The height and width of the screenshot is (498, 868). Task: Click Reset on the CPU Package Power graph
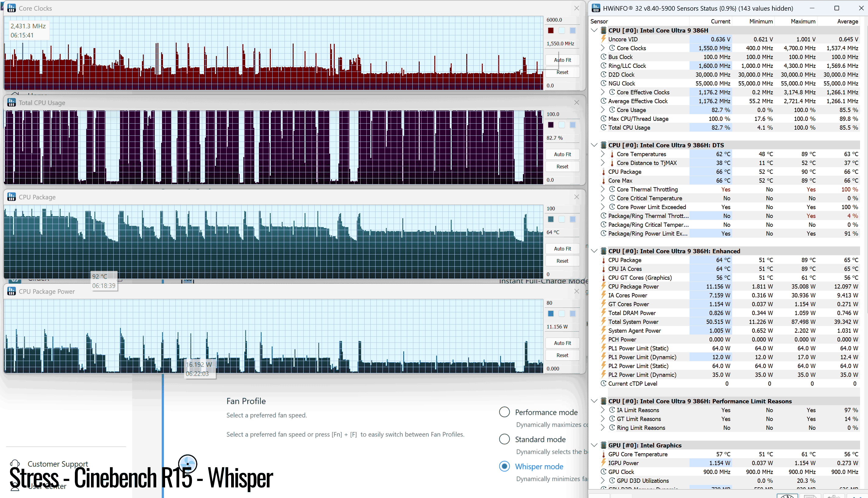(x=562, y=355)
